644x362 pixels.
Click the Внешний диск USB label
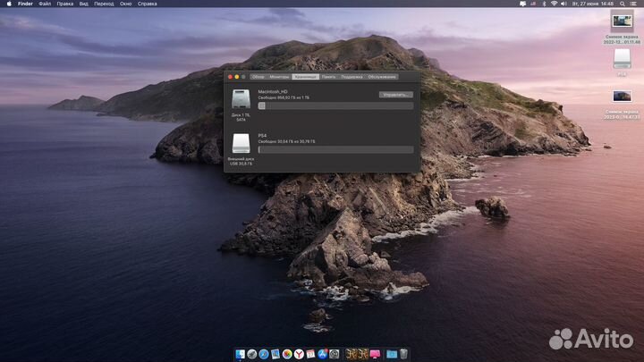(x=241, y=161)
